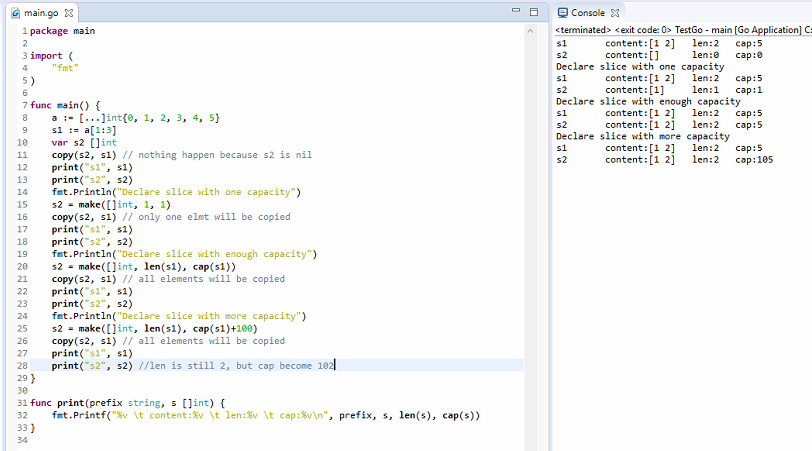Image resolution: width=812 pixels, height=451 pixels.
Task: Select the Console tab
Action: (x=588, y=12)
